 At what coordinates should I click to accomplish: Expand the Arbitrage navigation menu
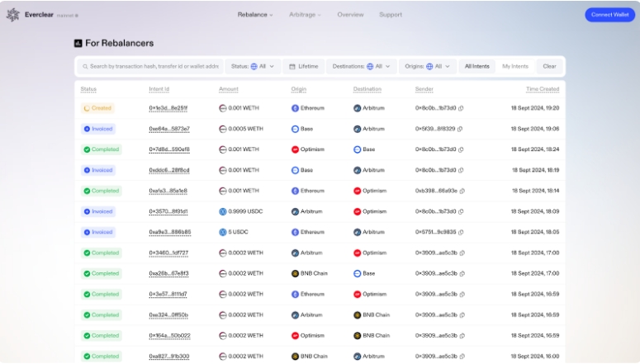pos(305,15)
